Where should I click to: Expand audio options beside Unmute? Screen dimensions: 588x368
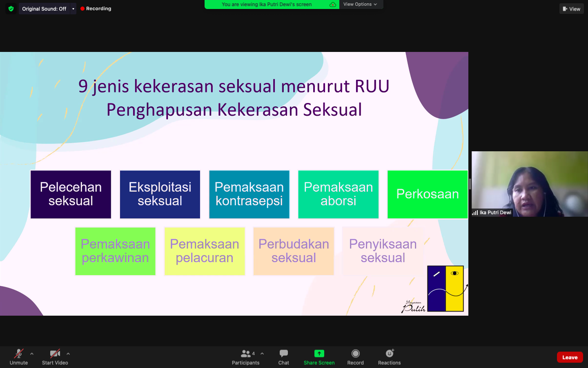(32, 354)
